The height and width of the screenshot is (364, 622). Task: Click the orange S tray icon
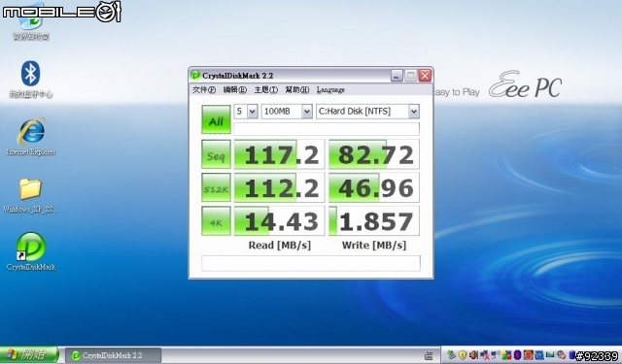click(529, 354)
